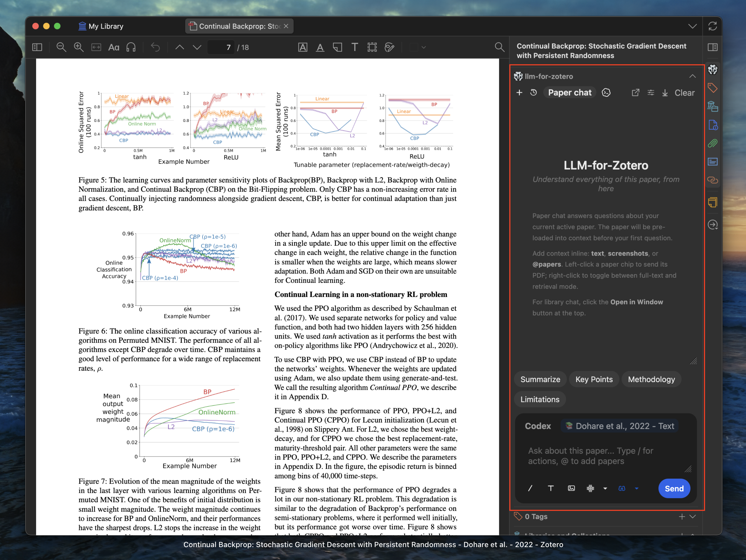This screenshot has width=746, height=560.
Task: Zoom out of the PDF
Action: click(x=61, y=47)
